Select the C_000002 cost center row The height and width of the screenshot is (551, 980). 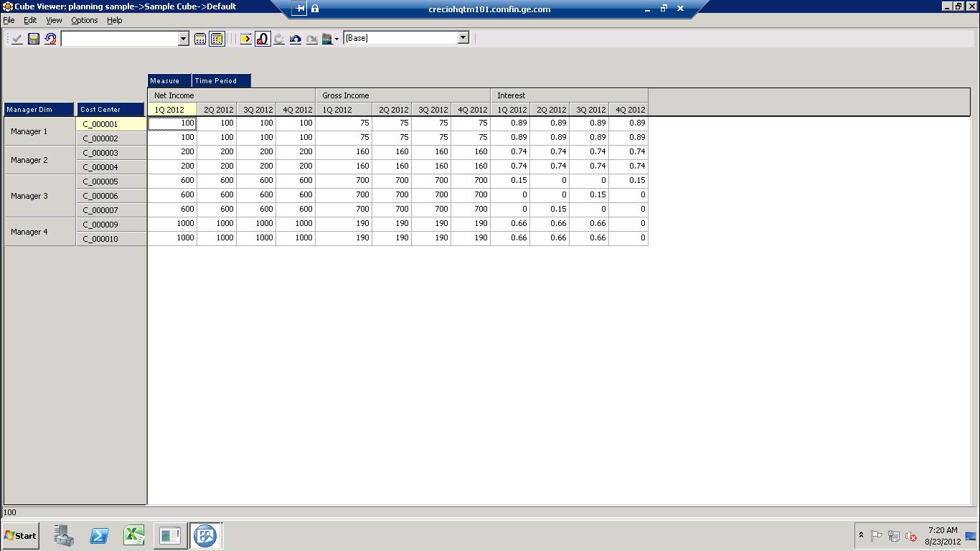pos(111,138)
